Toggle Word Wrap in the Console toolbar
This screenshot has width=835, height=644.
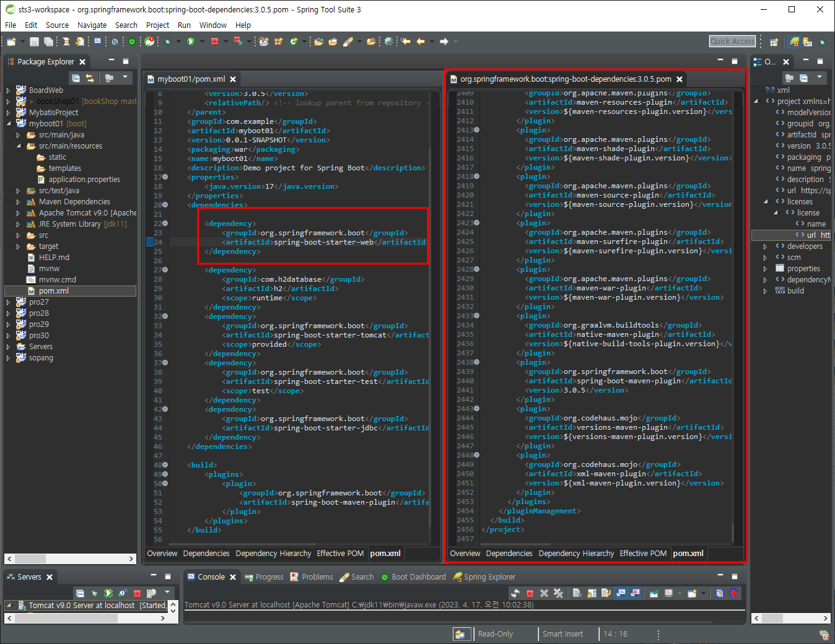pyautogui.click(x=606, y=593)
